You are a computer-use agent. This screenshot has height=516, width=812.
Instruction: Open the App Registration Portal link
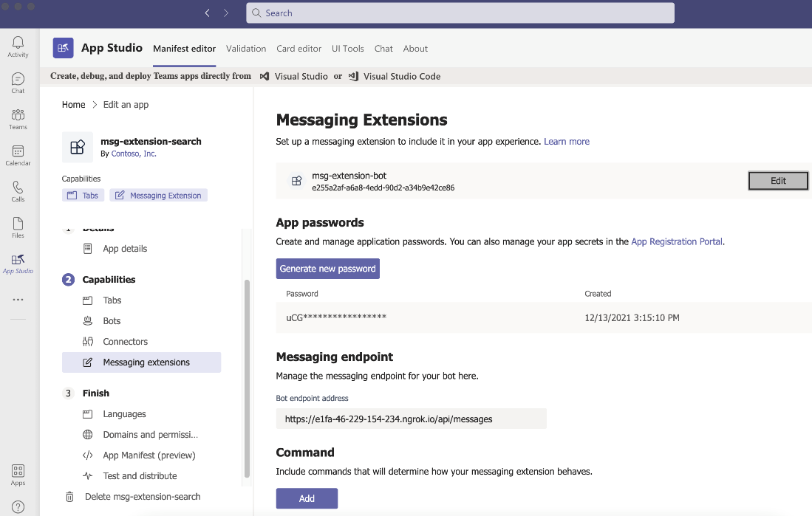[676, 241]
